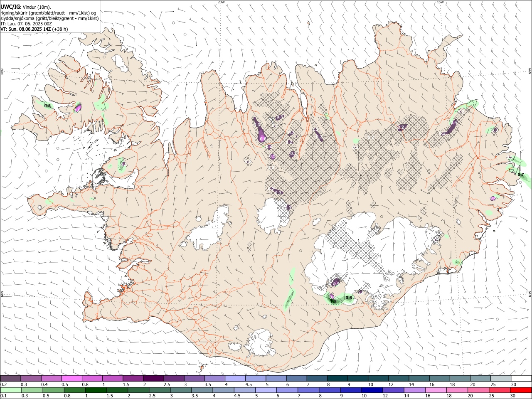Click the 8 blue swatch in lower rain scale
This screenshot has width=532, height=399.
(329, 390)
